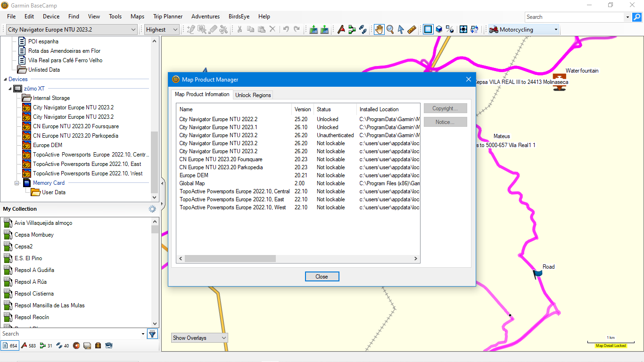Start a new route with the green route icon
Screen dimensions: 644x362
pos(352,29)
